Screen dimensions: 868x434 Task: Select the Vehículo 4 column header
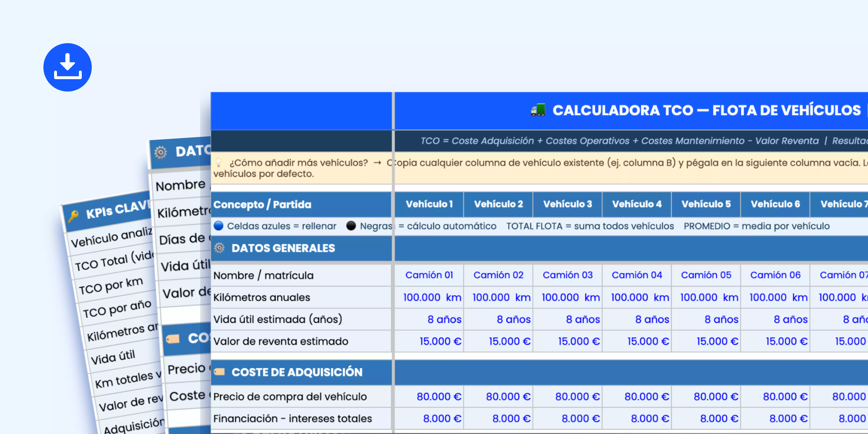click(637, 204)
